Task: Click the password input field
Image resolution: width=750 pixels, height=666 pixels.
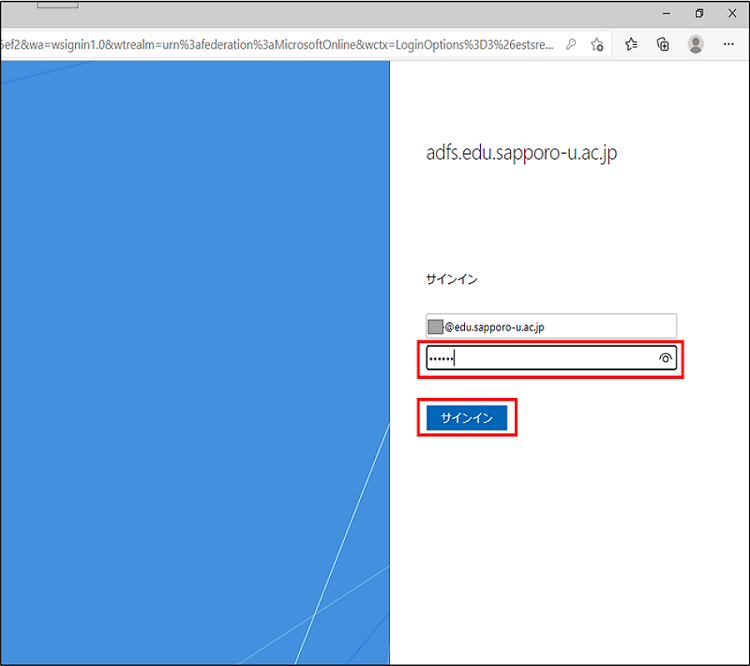Action: tap(551, 358)
